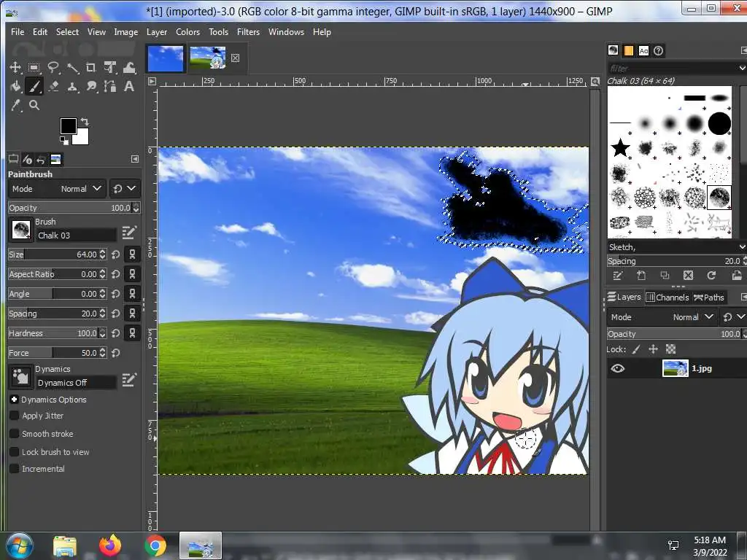Reset Aspect Ratio to brush default
This screenshot has width=747, height=560.
(x=115, y=274)
